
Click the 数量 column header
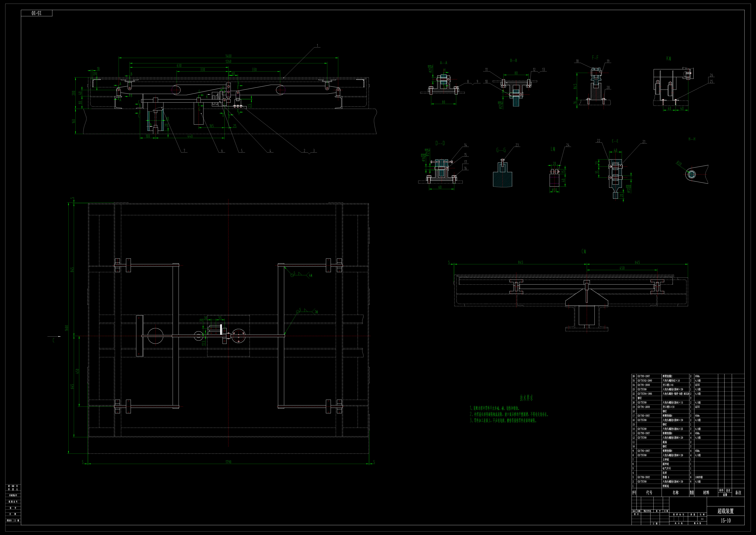pyautogui.click(x=692, y=493)
